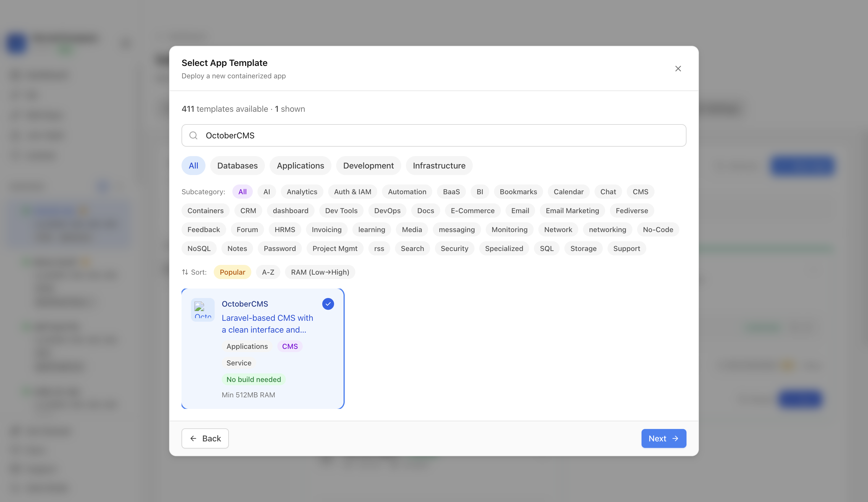Close the Select App Template dialog

point(678,69)
